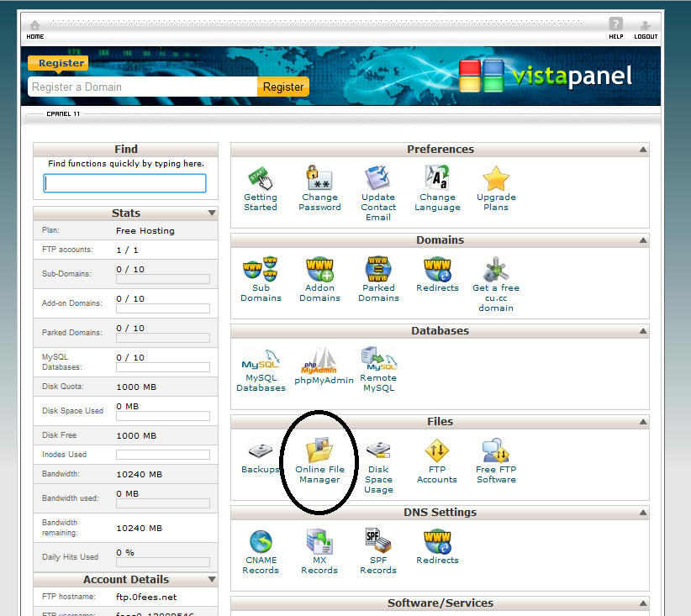Open SPF Records

point(378,551)
